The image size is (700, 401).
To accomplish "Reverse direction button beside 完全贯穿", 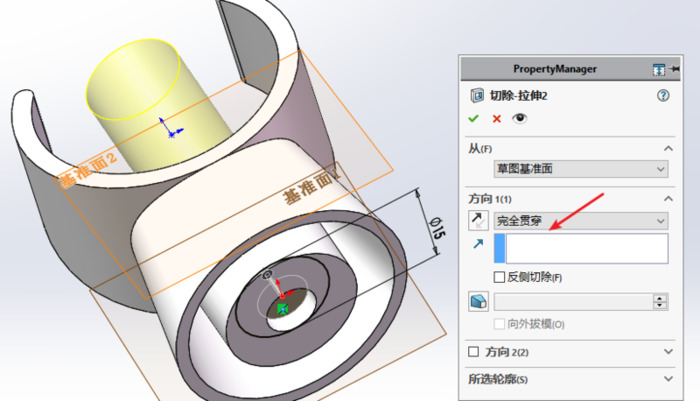I will [478, 221].
